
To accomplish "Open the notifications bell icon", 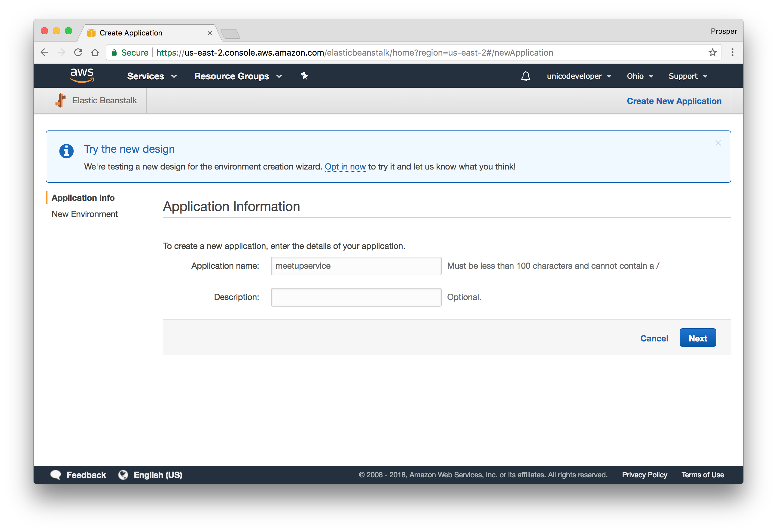I will (x=526, y=76).
